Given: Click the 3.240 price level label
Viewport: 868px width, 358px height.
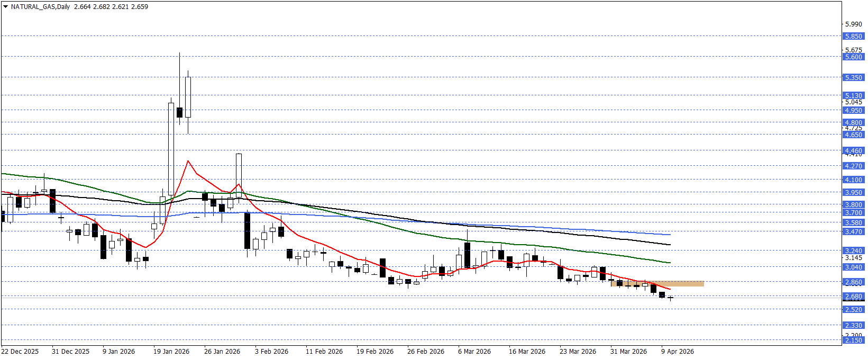Looking at the screenshot, I should coord(853,250).
